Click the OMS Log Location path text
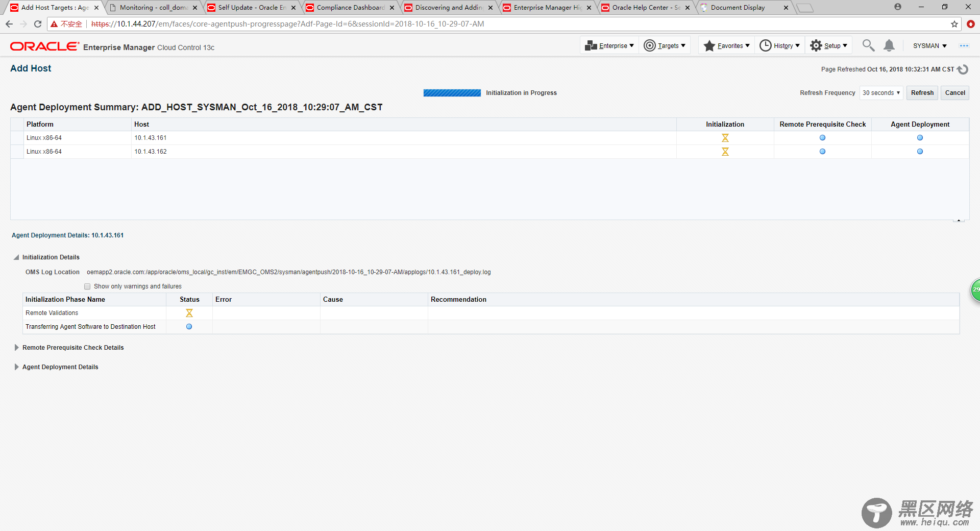This screenshot has height=531, width=980. click(x=288, y=272)
